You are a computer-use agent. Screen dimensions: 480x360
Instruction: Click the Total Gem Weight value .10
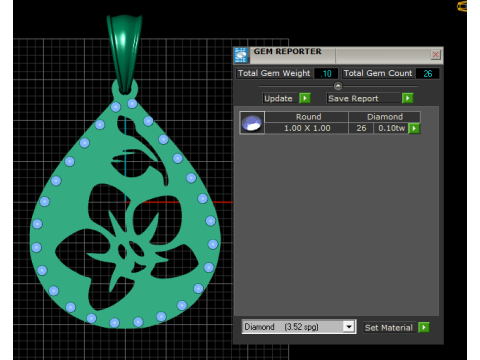point(326,73)
